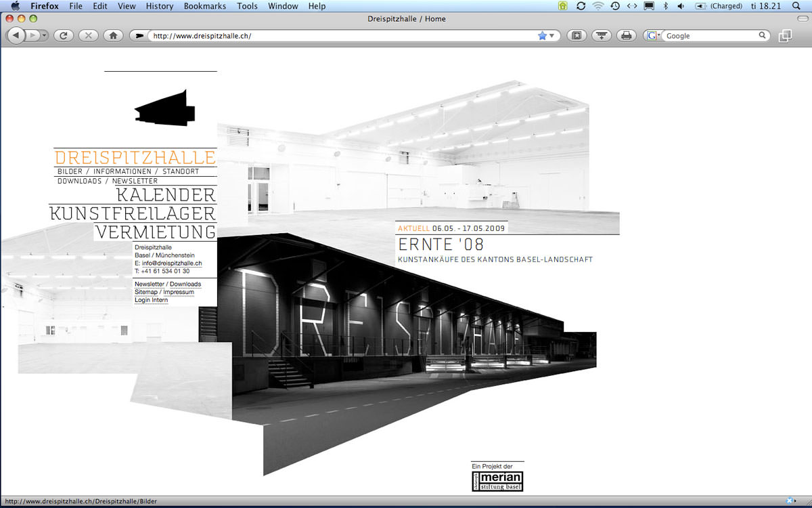Open the back/forward history dropdown arrow
This screenshot has width=812, height=508.
tap(45, 35)
